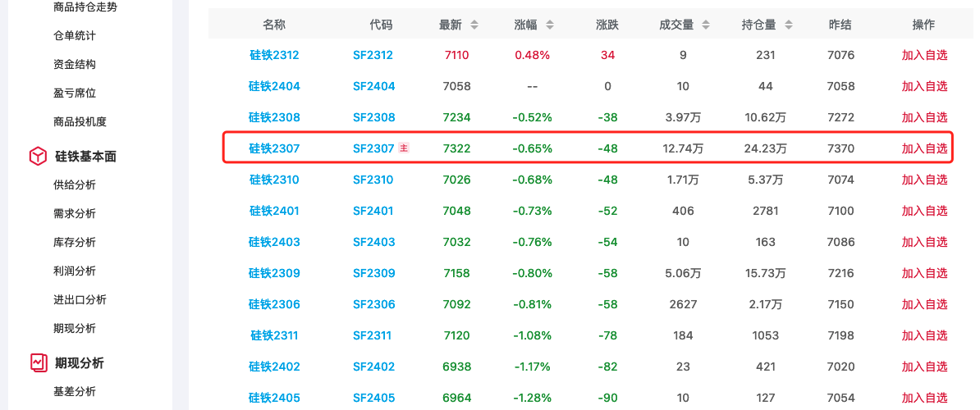Sort table by 涨幅 column arrows

pyautogui.click(x=550, y=25)
